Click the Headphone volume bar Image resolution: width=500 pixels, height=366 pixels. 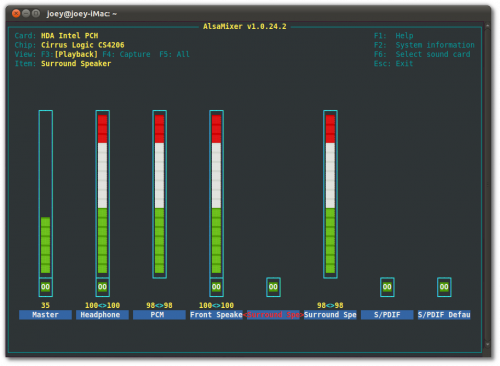coord(103,194)
